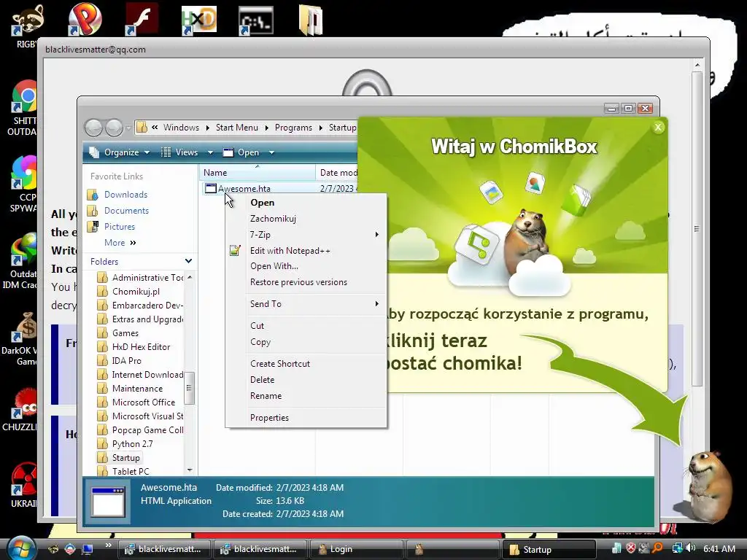Open the Views dropdown arrow
Viewport: 747px width, 560px height.
pos(210,152)
